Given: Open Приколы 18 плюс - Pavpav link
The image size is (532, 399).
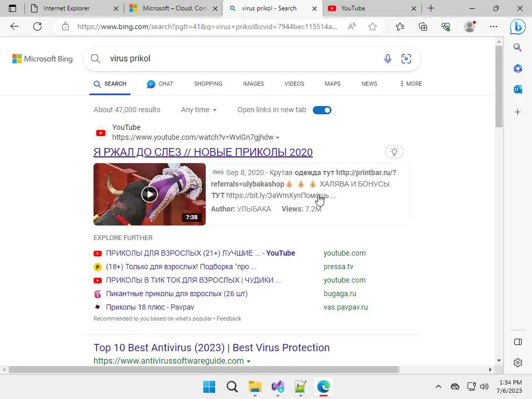Looking at the screenshot, I should [150, 308].
